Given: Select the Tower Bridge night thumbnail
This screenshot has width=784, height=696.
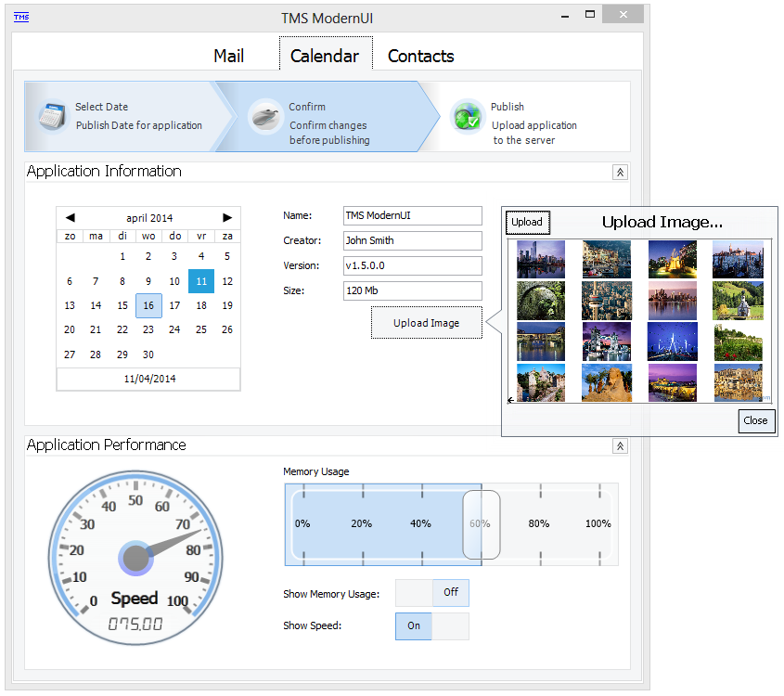Looking at the screenshot, I should coord(607,342).
